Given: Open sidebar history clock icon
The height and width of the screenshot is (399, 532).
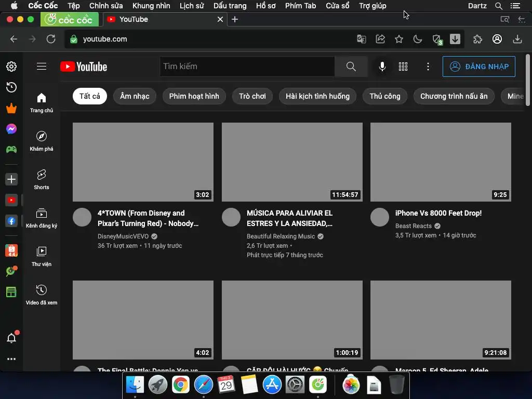Looking at the screenshot, I should [x=11, y=87].
